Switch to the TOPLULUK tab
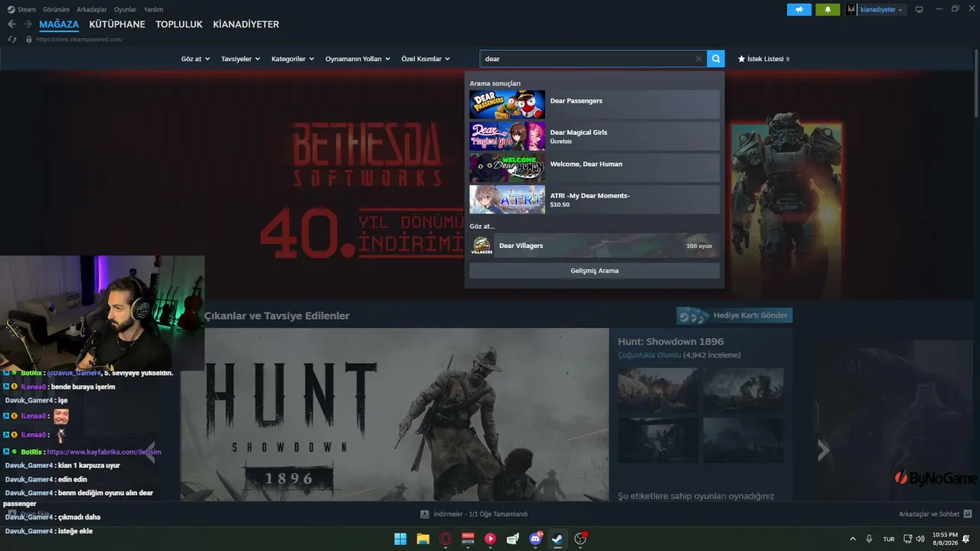980x551 pixels. (179, 24)
